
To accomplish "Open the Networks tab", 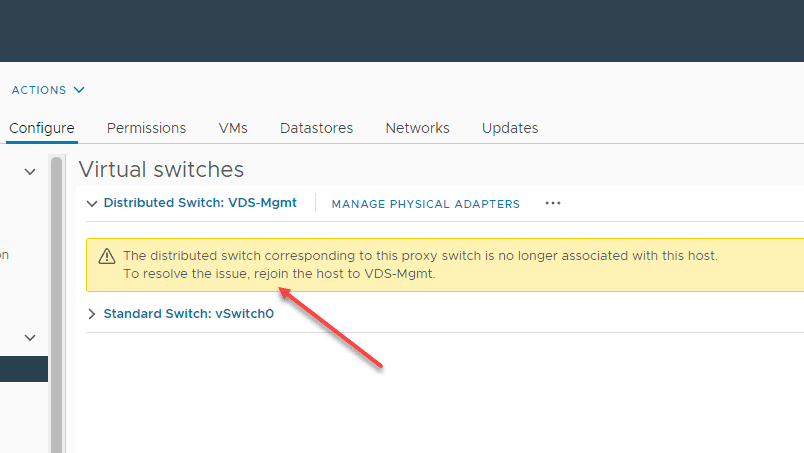I will click(x=417, y=128).
